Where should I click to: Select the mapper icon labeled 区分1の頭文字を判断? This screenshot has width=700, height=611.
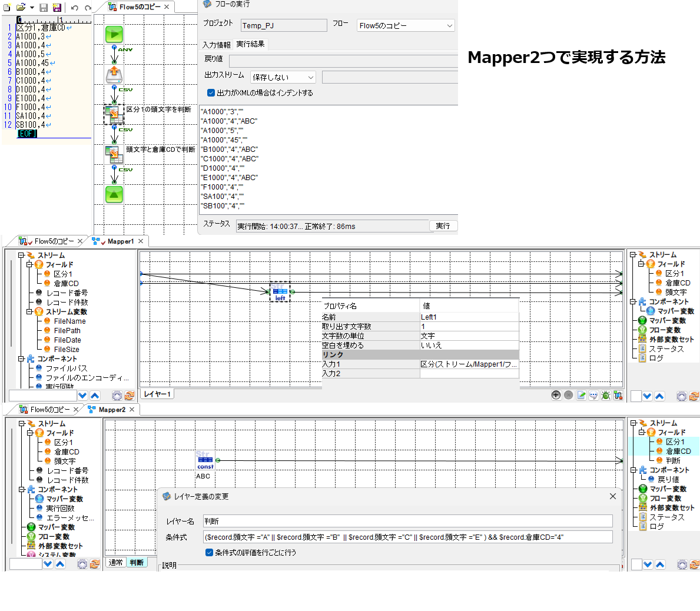pos(114,115)
